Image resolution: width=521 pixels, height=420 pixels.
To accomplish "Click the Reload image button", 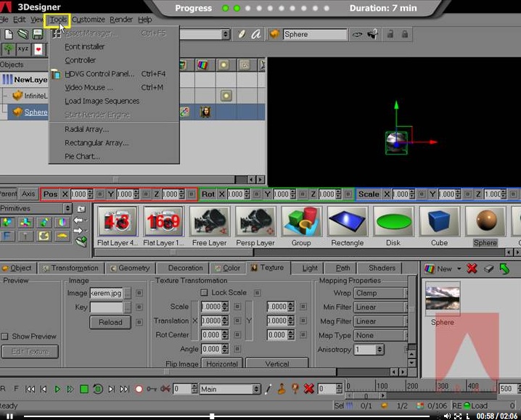I will tap(110, 323).
